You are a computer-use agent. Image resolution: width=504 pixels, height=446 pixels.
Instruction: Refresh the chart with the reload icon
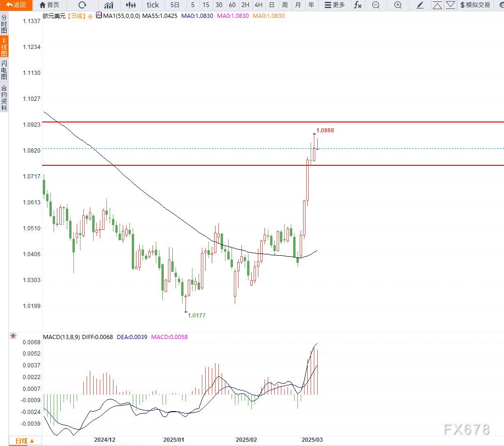pyautogui.click(x=83, y=5)
